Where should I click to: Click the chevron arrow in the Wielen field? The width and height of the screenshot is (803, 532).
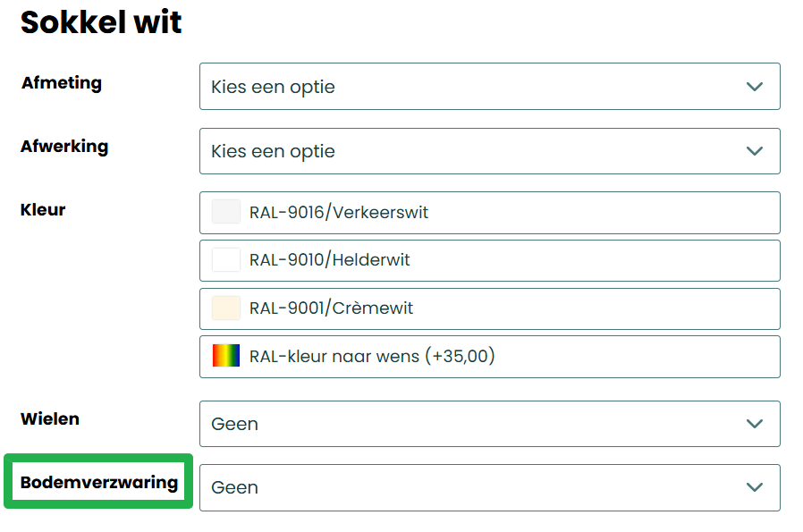click(x=755, y=424)
